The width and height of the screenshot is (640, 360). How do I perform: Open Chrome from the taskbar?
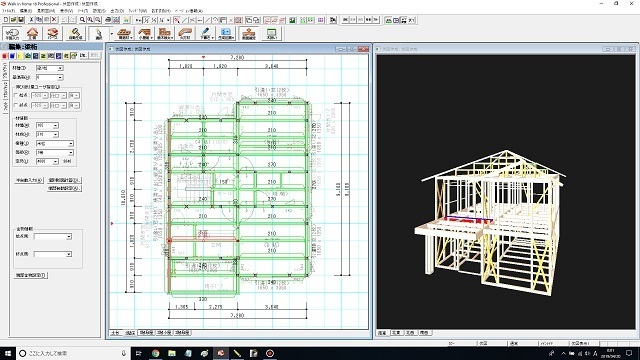click(x=156, y=353)
